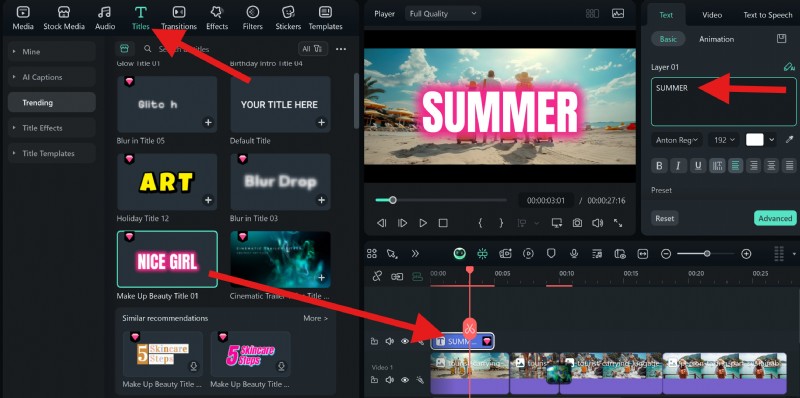The image size is (800, 398).
Task: Toggle bold formatting
Action: tap(659, 165)
